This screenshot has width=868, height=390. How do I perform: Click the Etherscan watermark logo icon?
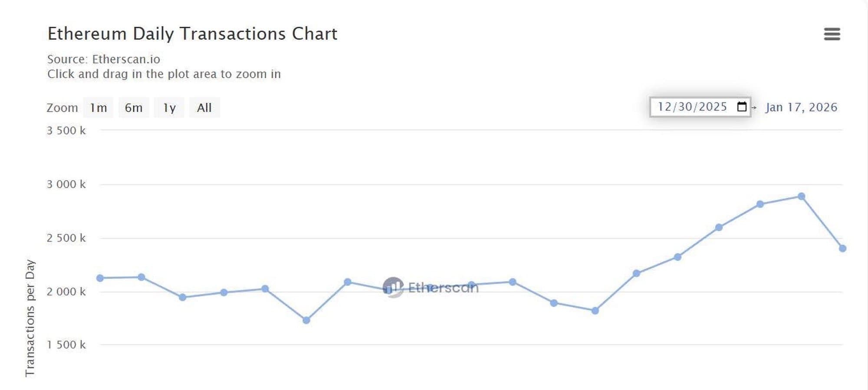pyautogui.click(x=393, y=287)
